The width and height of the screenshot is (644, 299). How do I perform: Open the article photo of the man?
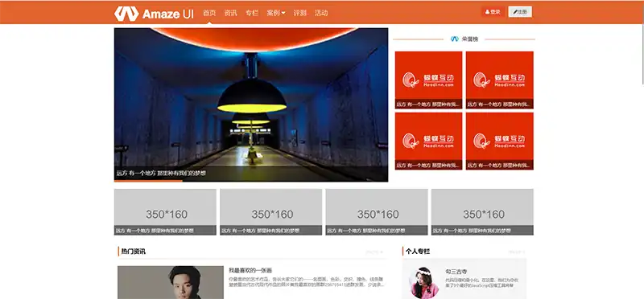pos(171,283)
